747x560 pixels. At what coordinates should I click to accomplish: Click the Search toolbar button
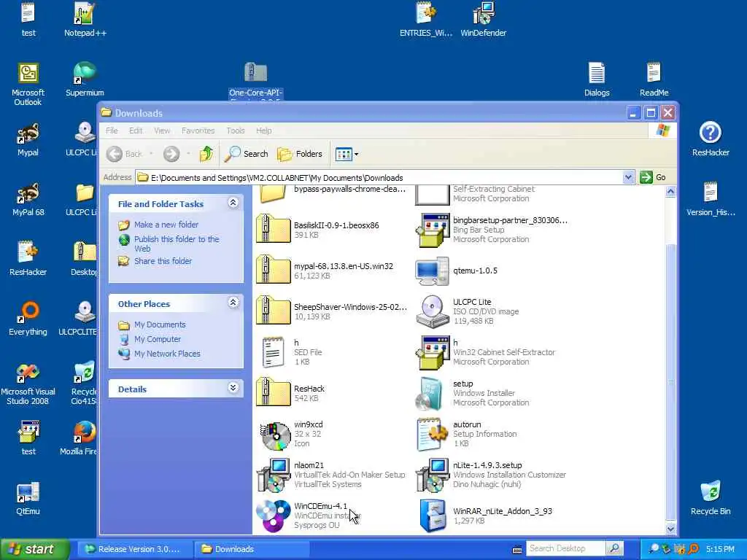click(247, 154)
